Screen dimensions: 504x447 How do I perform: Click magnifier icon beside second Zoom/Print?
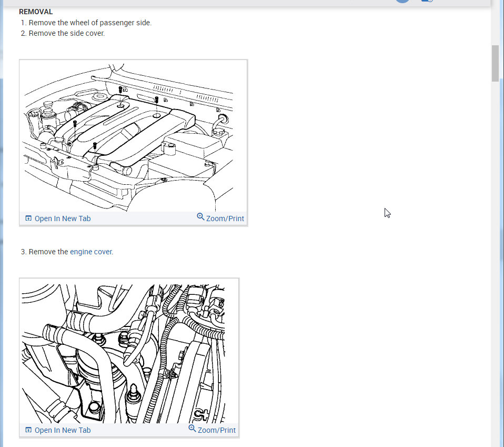tap(192, 428)
